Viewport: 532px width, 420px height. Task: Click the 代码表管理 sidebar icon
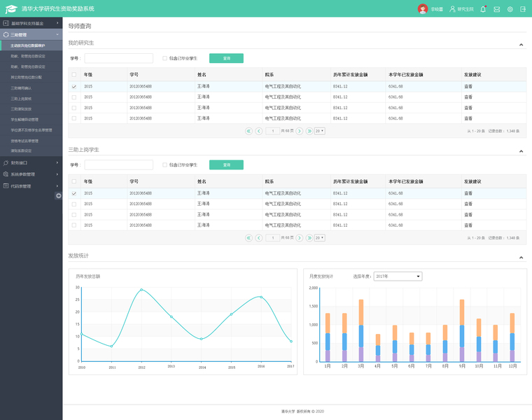[6, 186]
